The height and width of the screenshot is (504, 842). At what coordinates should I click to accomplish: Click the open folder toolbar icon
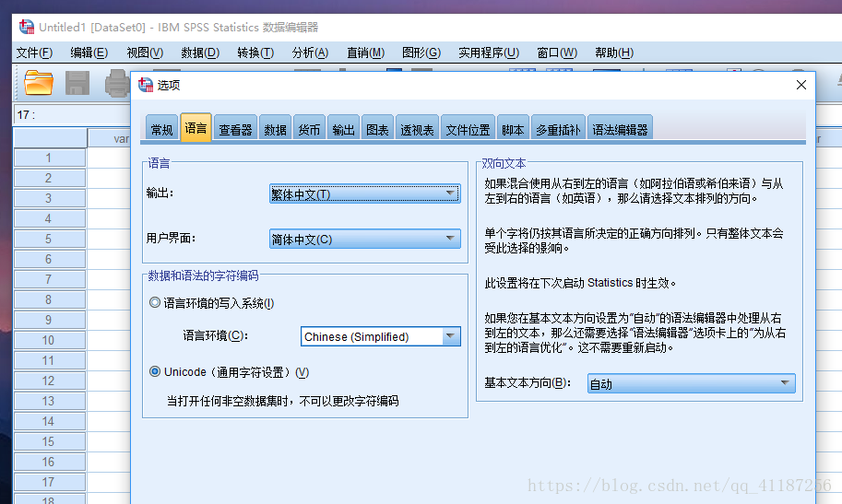[x=39, y=83]
